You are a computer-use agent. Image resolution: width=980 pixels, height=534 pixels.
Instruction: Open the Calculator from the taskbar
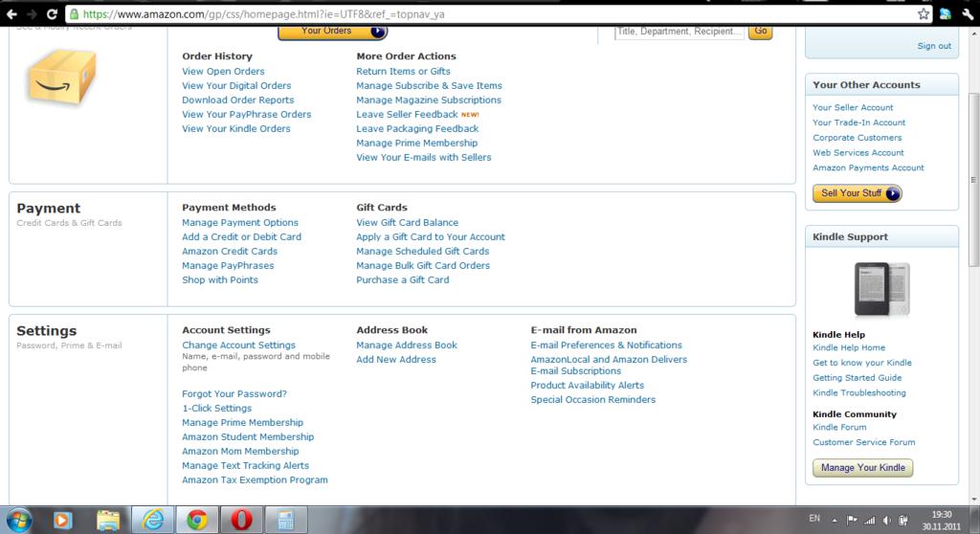285,520
